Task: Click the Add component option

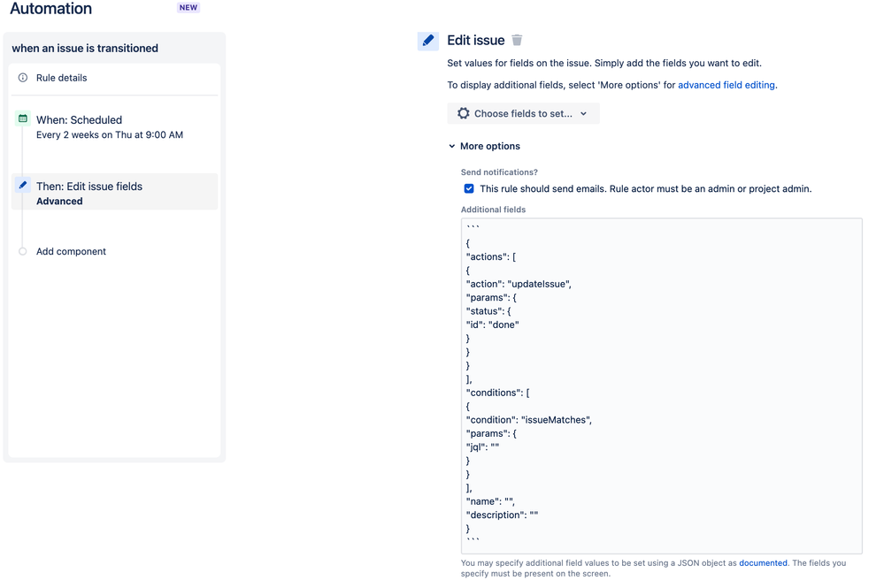Action: [71, 251]
